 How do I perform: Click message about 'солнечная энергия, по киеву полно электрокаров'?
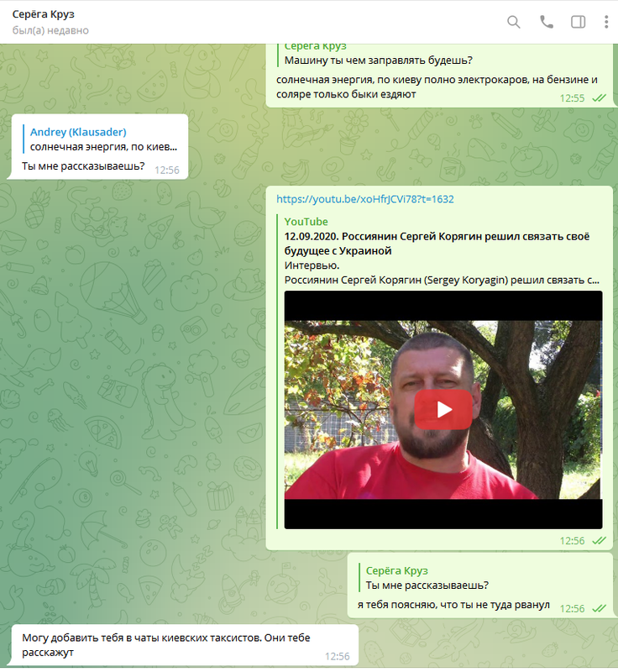pyautogui.click(x=437, y=87)
